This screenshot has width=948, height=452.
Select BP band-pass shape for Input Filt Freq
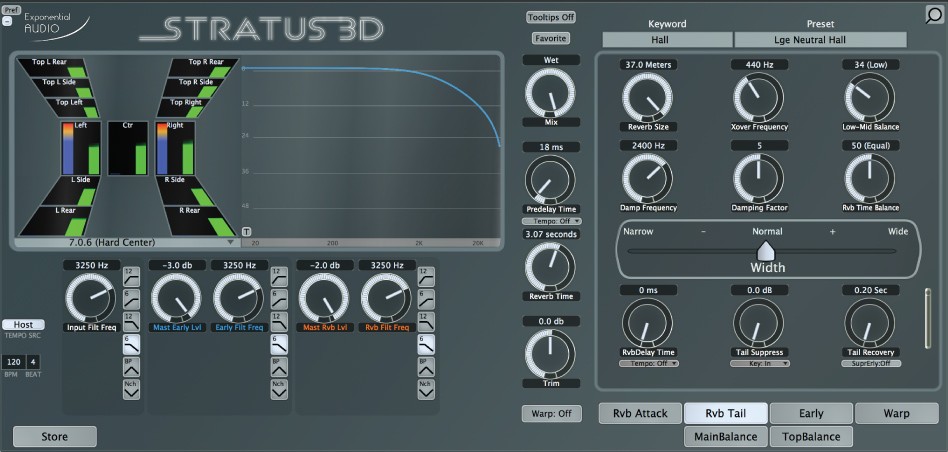tap(131, 367)
